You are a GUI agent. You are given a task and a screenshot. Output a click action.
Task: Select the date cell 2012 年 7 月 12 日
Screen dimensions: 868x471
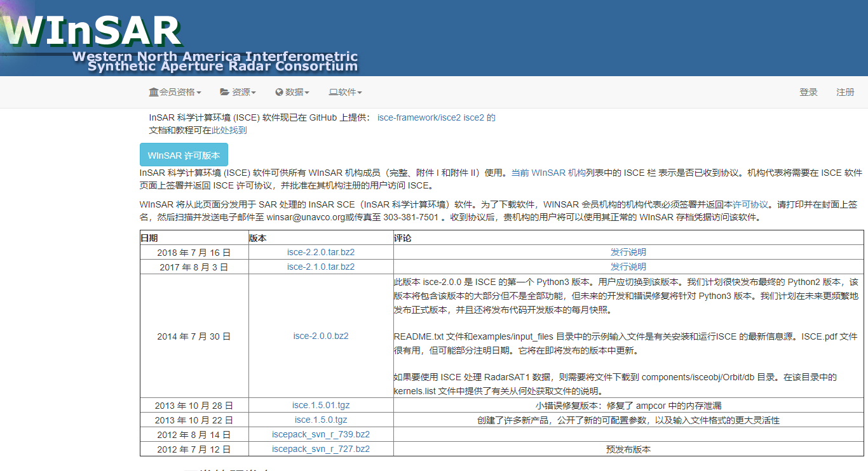point(194,449)
